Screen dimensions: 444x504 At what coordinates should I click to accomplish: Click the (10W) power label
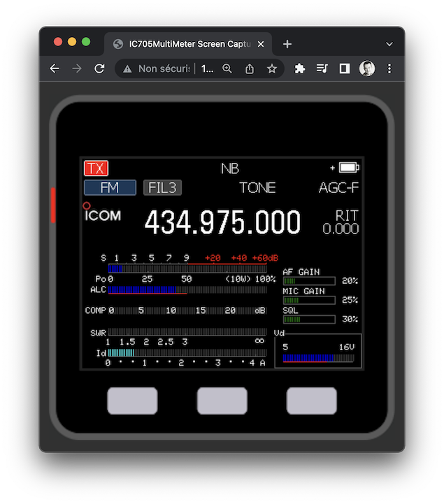click(238, 279)
